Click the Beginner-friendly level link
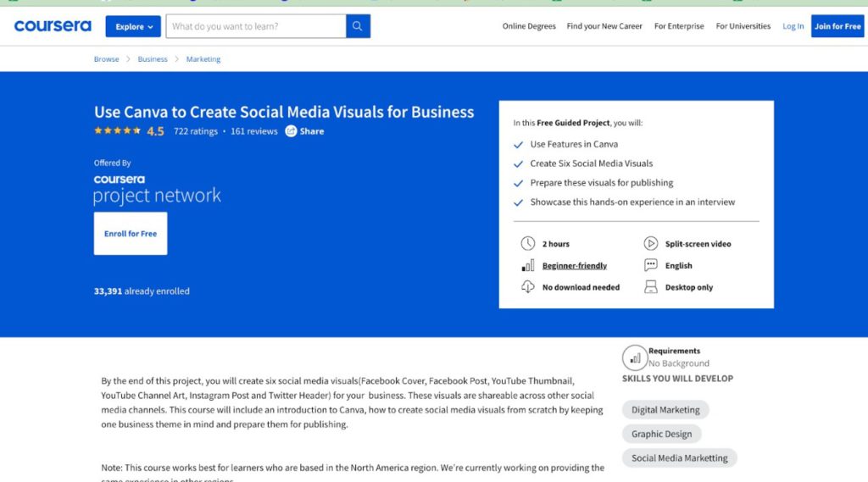The image size is (868, 482). [x=574, y=266]
